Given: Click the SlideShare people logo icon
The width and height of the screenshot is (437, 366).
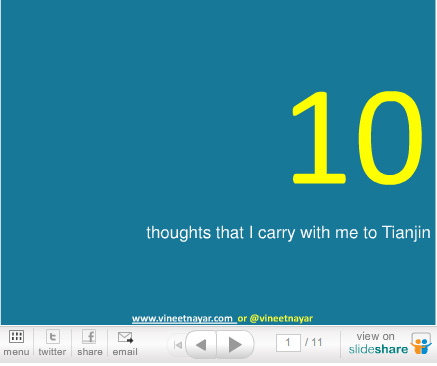Looking at the screenshot, I should coord(421,344).
